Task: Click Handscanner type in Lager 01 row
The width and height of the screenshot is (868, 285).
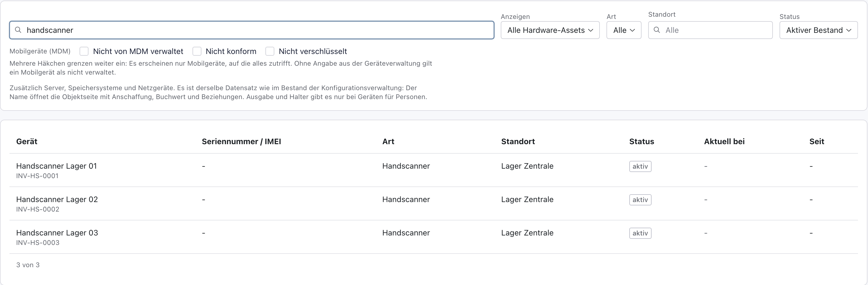Action: pos(406,166)
